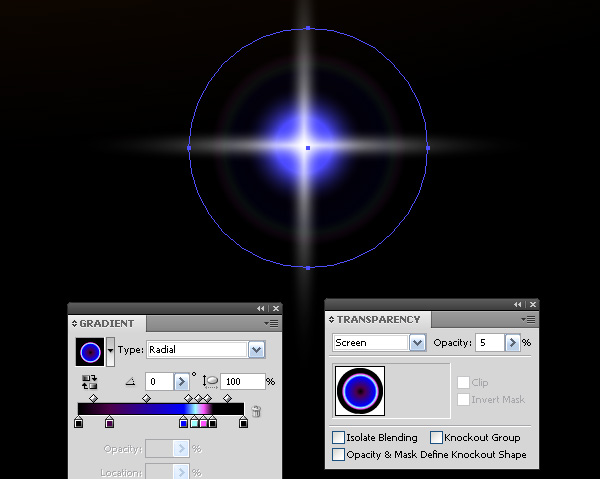Open the angle value arrow dropdown
Screen dimensions: 600x479
181,381
